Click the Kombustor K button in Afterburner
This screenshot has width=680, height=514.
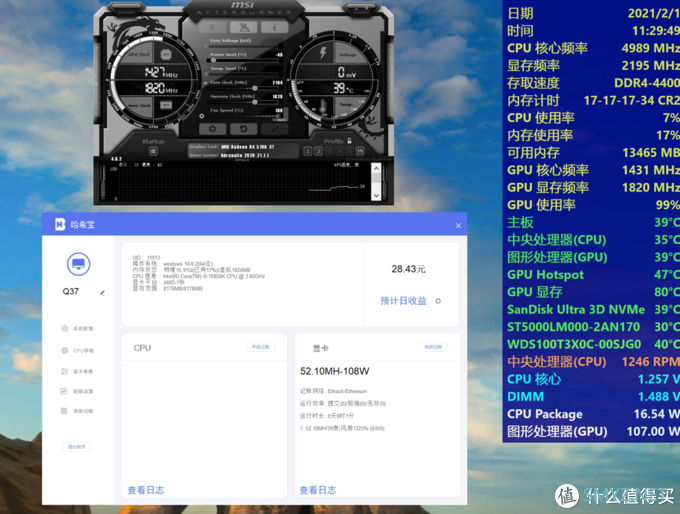click(x=212, y=27)
